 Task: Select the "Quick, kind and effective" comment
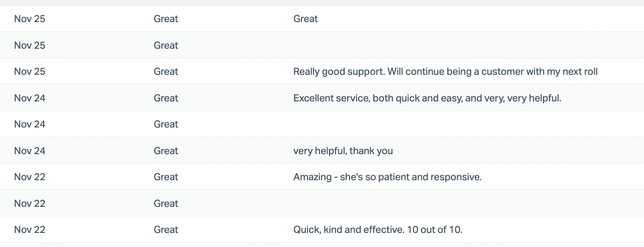click(x=378, y=229)
